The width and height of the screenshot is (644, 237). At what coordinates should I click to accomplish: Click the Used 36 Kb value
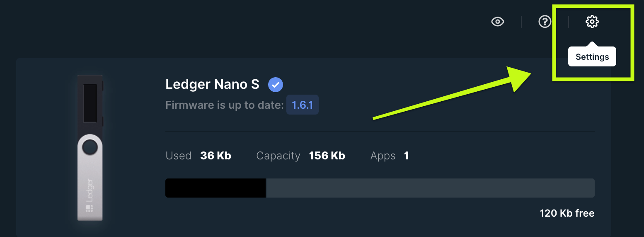(x=215, y=156)
